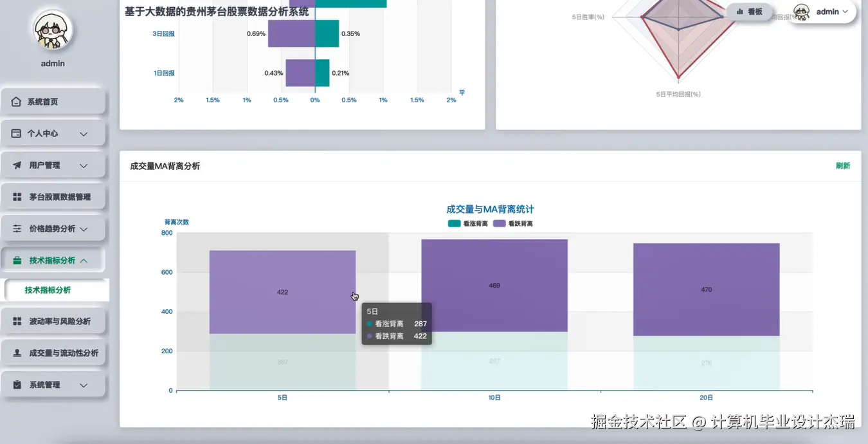Open 成交量与流动性分析 menu item
This screenshot has height=444, width=868.
click(53, 353)
